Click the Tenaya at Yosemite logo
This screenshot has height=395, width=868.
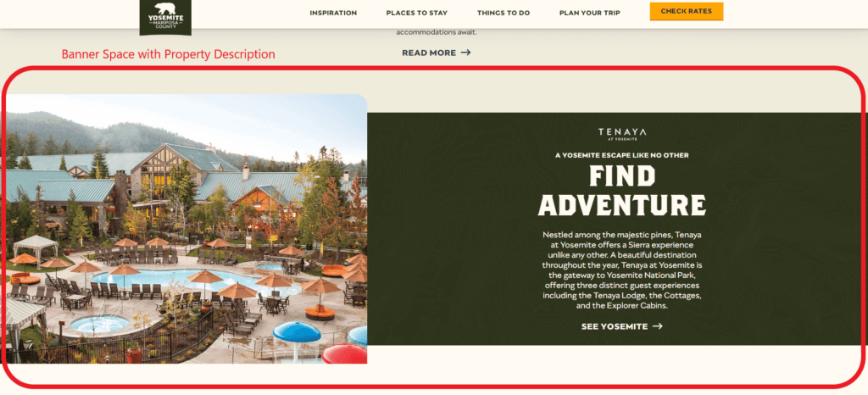tap(621, 135)
